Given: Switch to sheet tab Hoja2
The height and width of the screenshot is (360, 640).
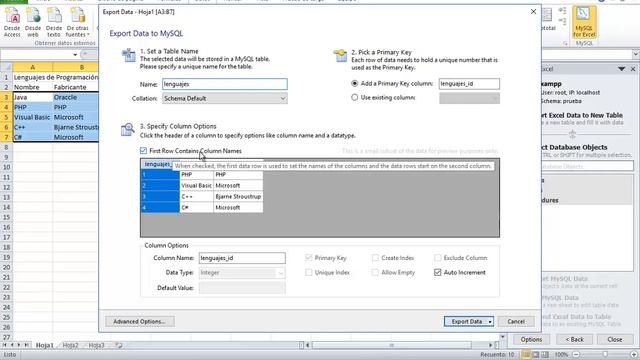Looking at the screenshot, I should tap(70, 345).
